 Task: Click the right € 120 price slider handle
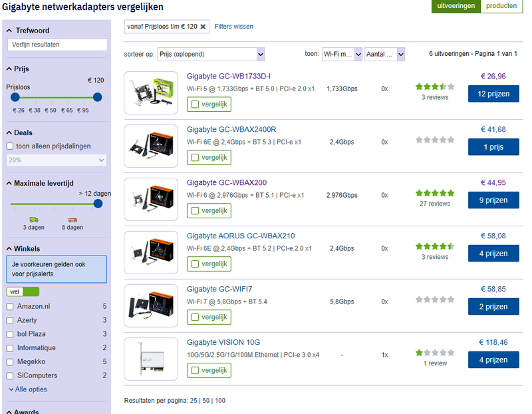[x=97, y=97]
